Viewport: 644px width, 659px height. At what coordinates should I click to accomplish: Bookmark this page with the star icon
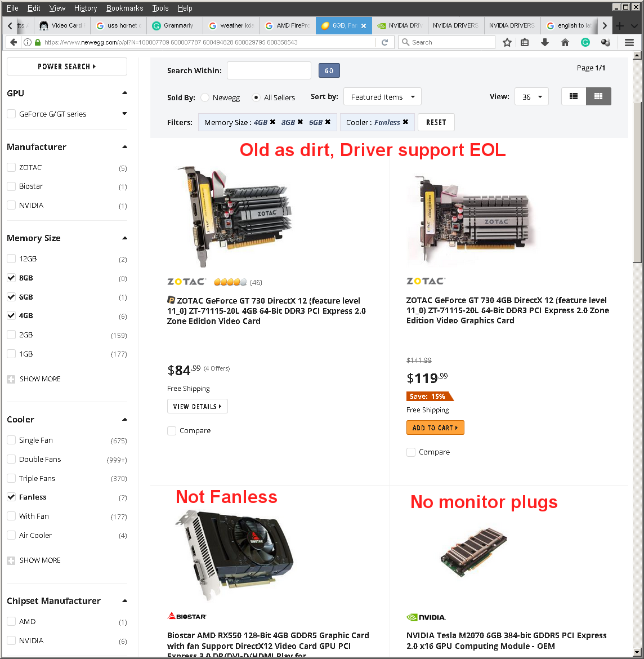pos(507,42)
